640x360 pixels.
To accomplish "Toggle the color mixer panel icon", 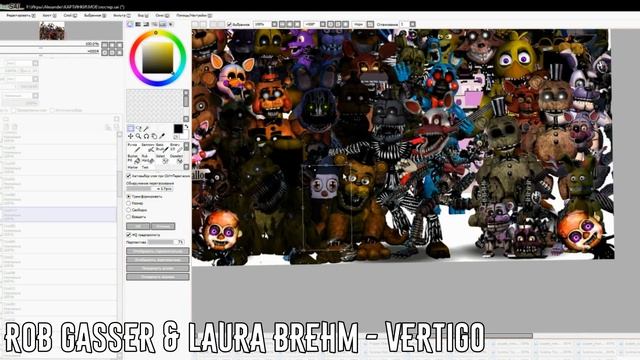I will 155,24.
